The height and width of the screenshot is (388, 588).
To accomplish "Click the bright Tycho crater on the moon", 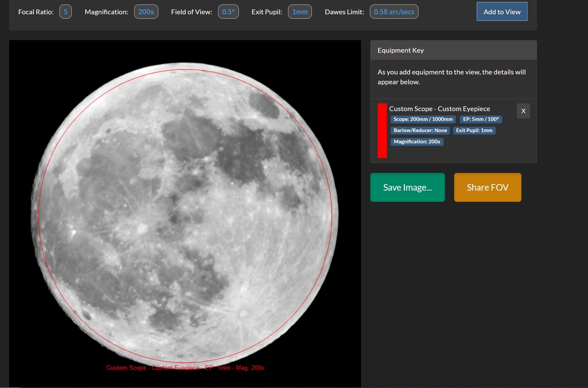I will [x=243, y=313].
